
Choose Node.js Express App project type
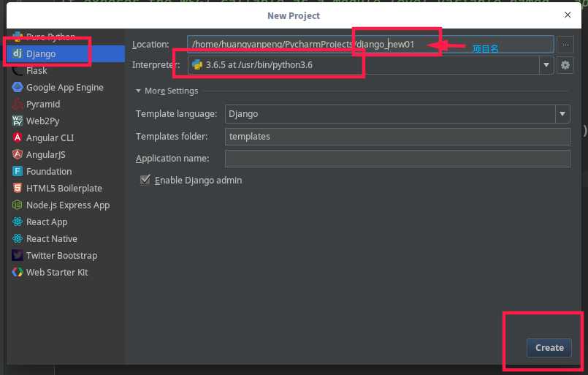[x=66, y=205]
